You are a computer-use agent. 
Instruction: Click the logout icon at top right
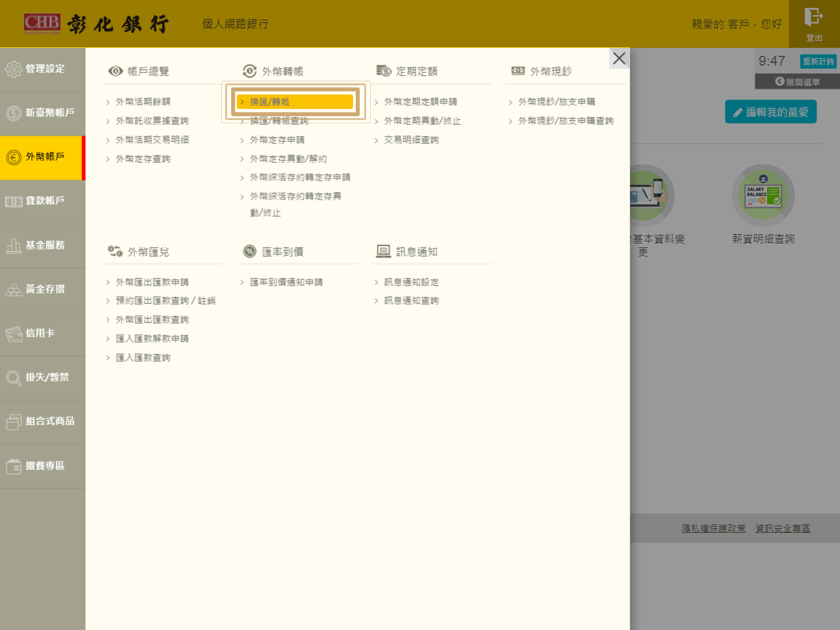pos(814,18)
